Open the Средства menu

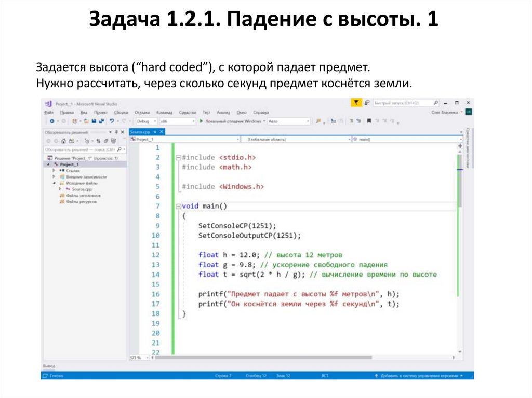187,112
